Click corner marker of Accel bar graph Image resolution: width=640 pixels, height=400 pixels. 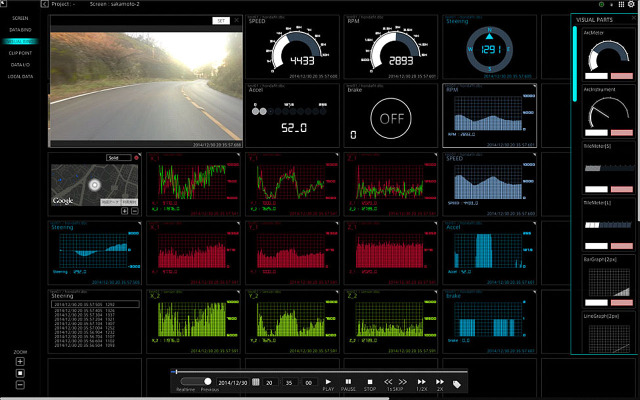tap(534, 224)
